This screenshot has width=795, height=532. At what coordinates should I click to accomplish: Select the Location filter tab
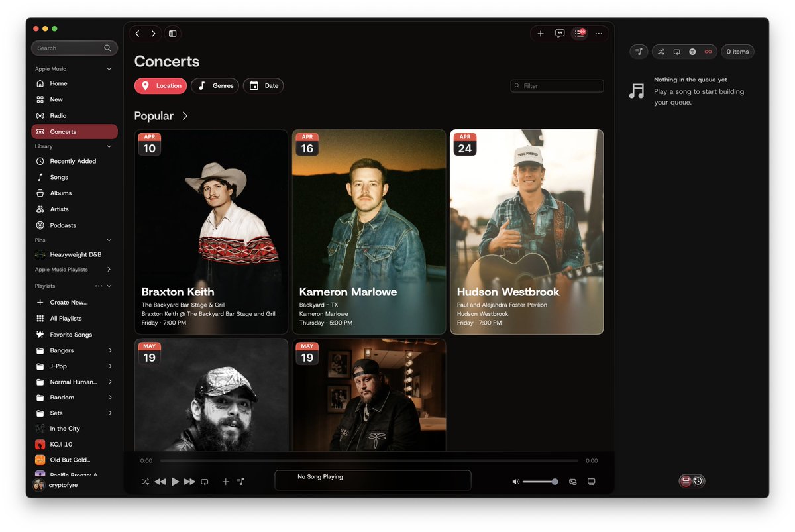161,85
